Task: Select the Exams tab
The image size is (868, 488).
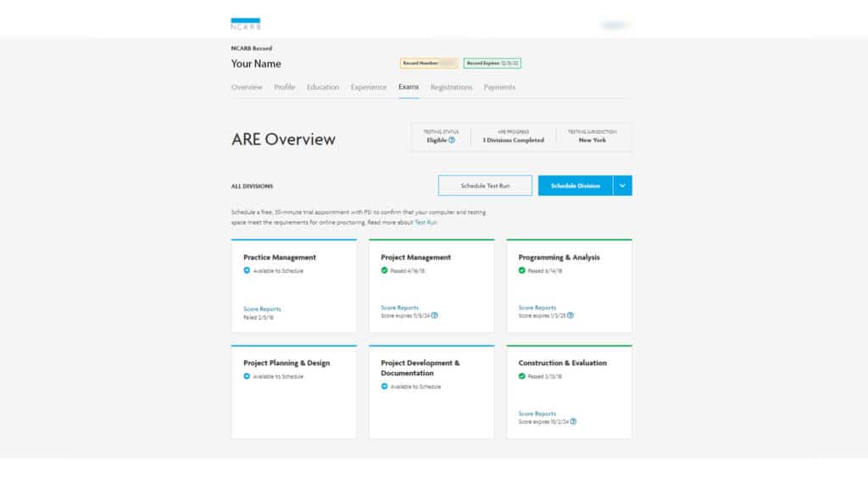Action: (x=409, y=87)
